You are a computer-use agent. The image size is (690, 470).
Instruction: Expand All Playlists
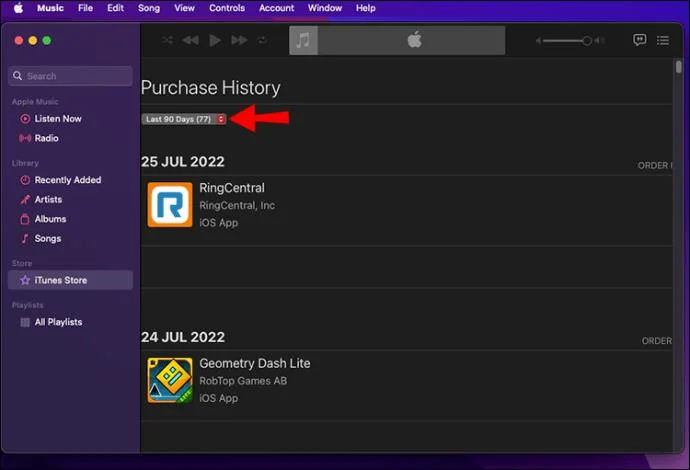pyautogui.click(x=58, y=322)
